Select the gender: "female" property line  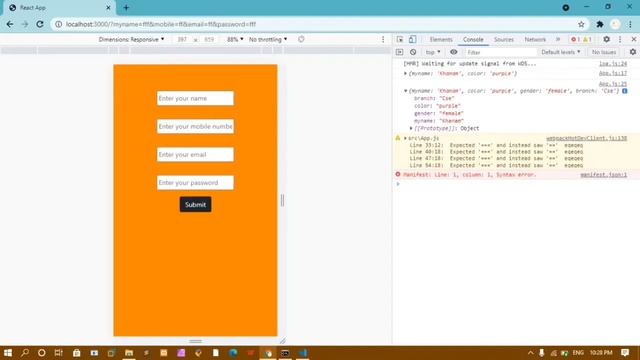click(x=439, y=113)
